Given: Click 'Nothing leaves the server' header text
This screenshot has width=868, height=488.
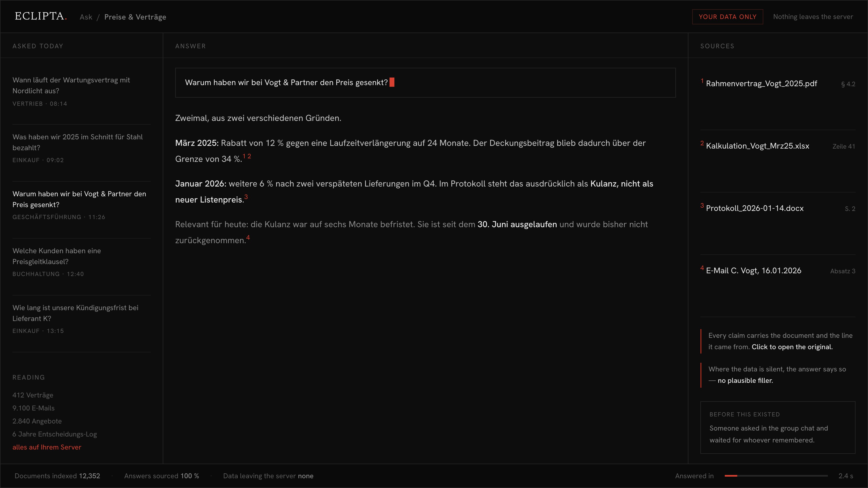Looking at the screenshot, I should [813, 17].
